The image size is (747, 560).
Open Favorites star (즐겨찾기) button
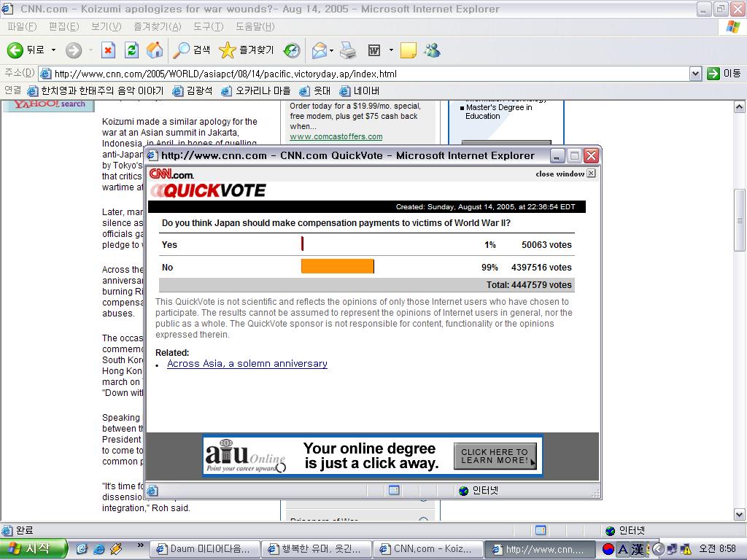[247, 50]
